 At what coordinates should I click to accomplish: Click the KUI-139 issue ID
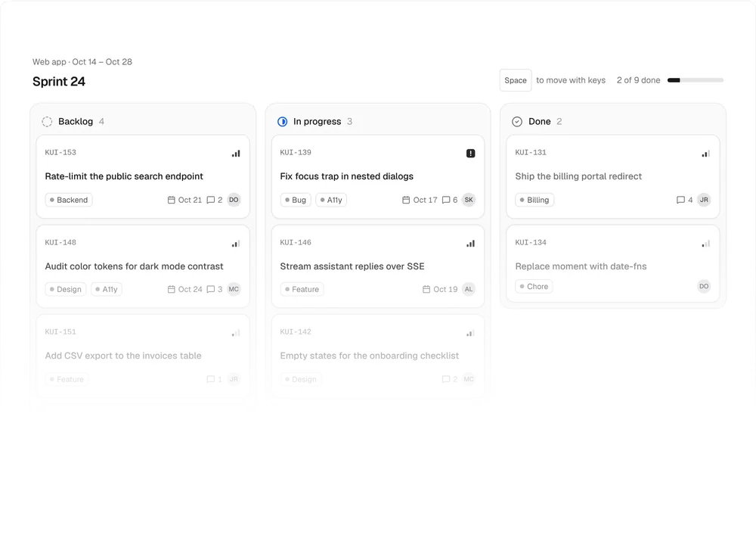coord(296,153)
